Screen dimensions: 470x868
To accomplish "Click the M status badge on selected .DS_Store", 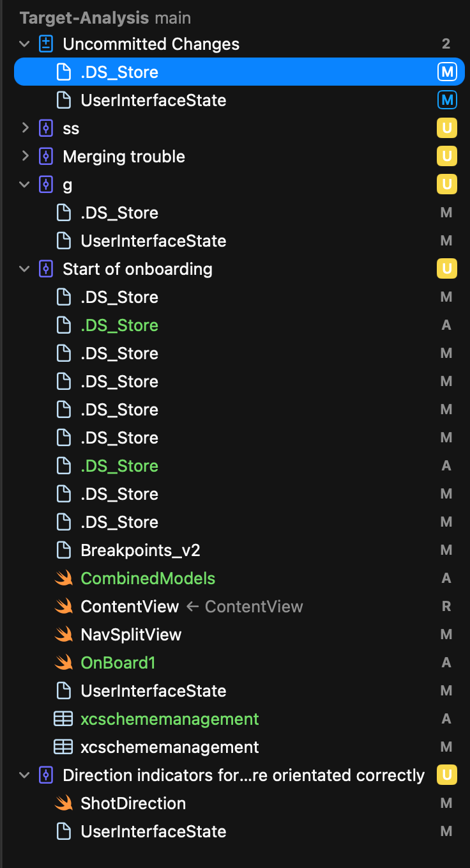I will (x=446, y=72).
